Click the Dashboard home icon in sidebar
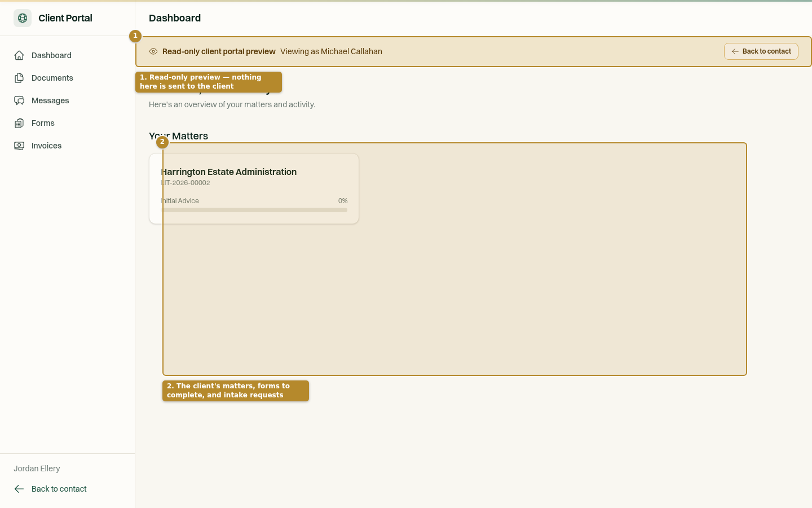 click(x=19, y=55)
